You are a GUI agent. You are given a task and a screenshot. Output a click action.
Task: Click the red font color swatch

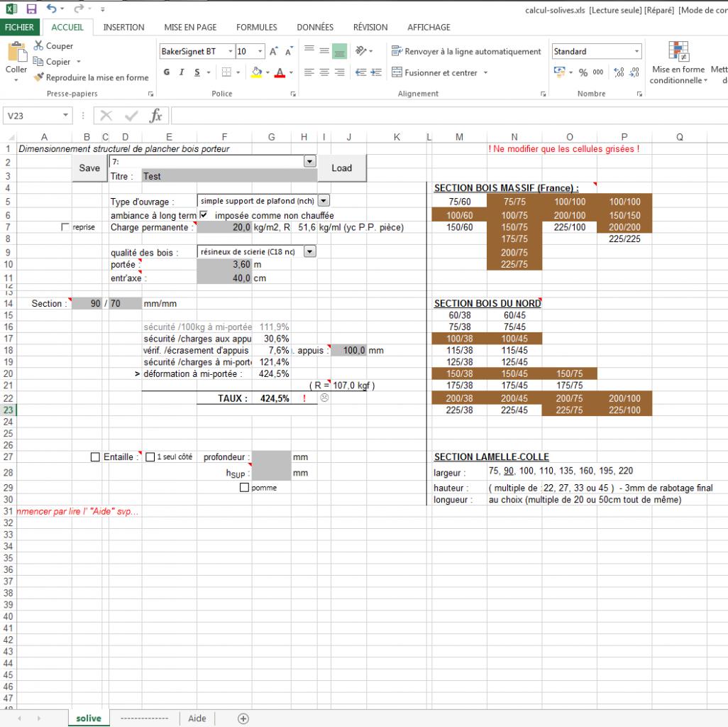[x=280, y=72]
